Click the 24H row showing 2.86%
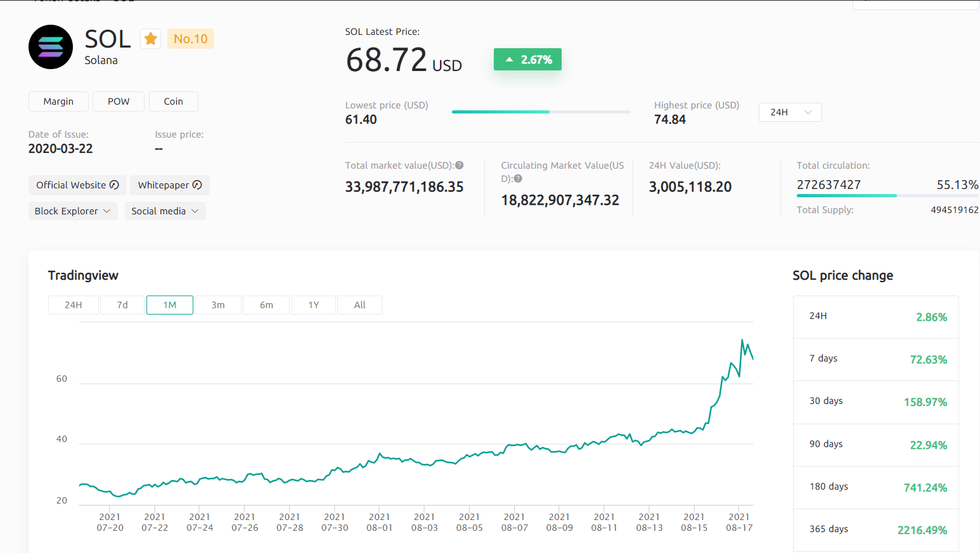 (876, 316)
